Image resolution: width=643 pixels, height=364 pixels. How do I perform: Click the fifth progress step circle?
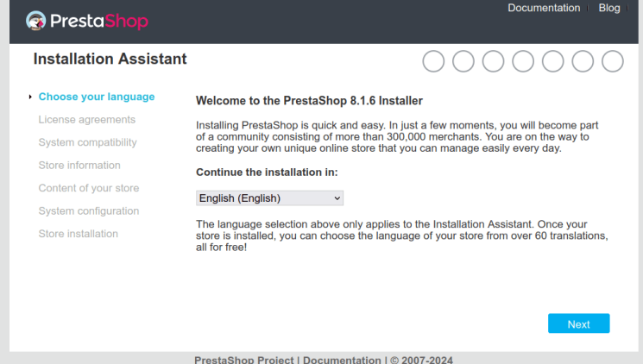coord(552,61)
